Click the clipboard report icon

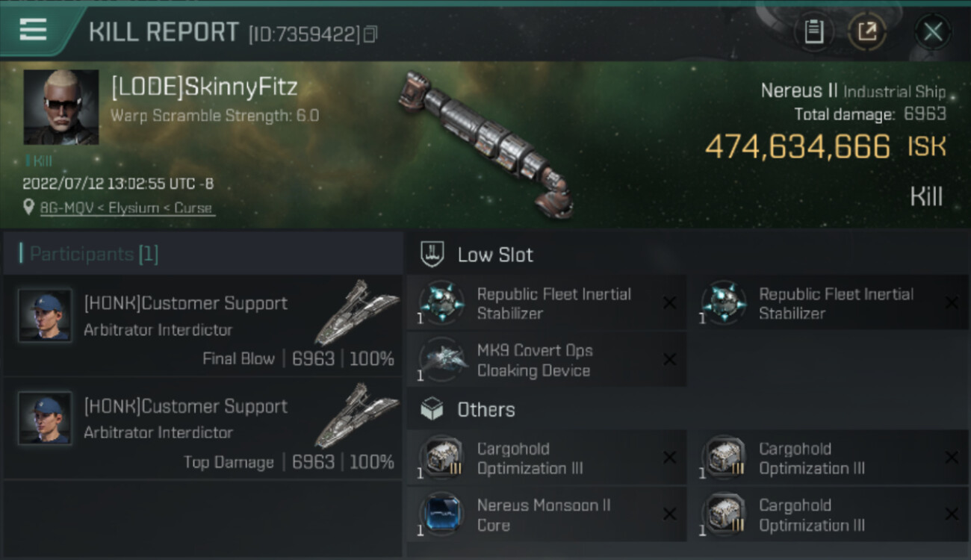pyautogui.click(x=813, y=31)
